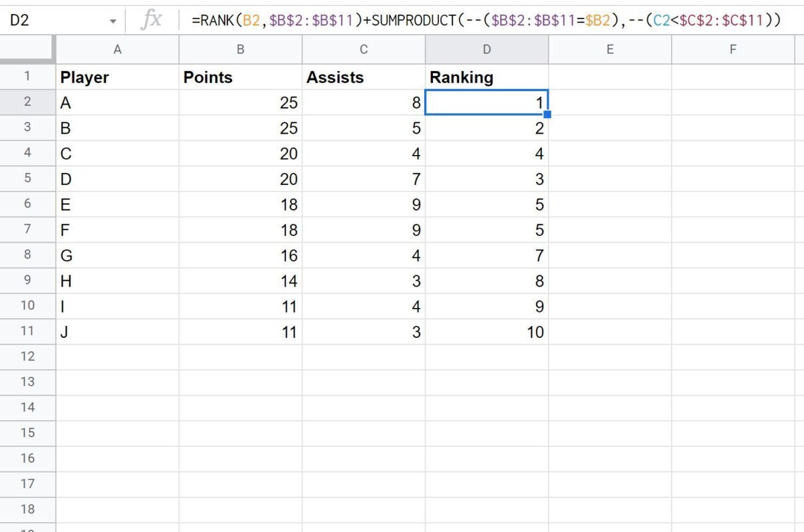The height and width of the screenshot is (532, 804).
Task: Select row 6 header
Action: pyautogui.click(x=27, y=204)
